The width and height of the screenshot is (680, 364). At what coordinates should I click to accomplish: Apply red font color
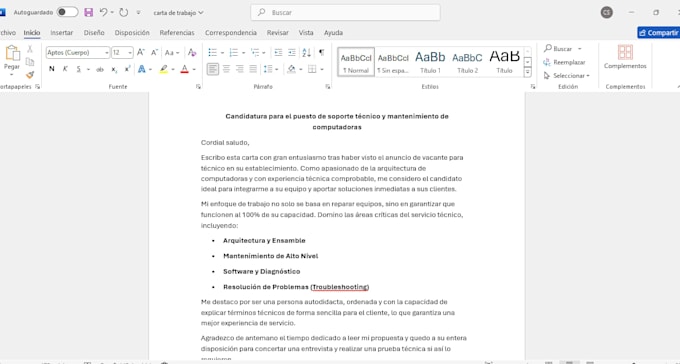pos(184,69)
